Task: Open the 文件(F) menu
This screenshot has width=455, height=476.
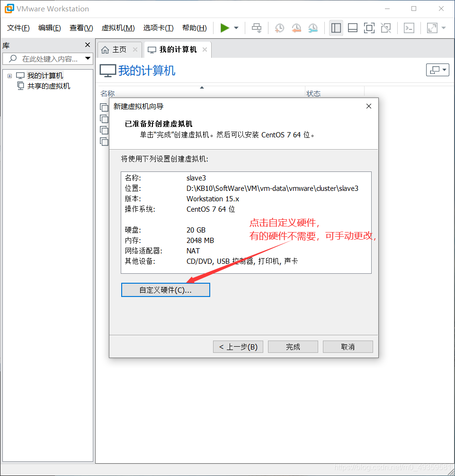Action: pos(18,28)
